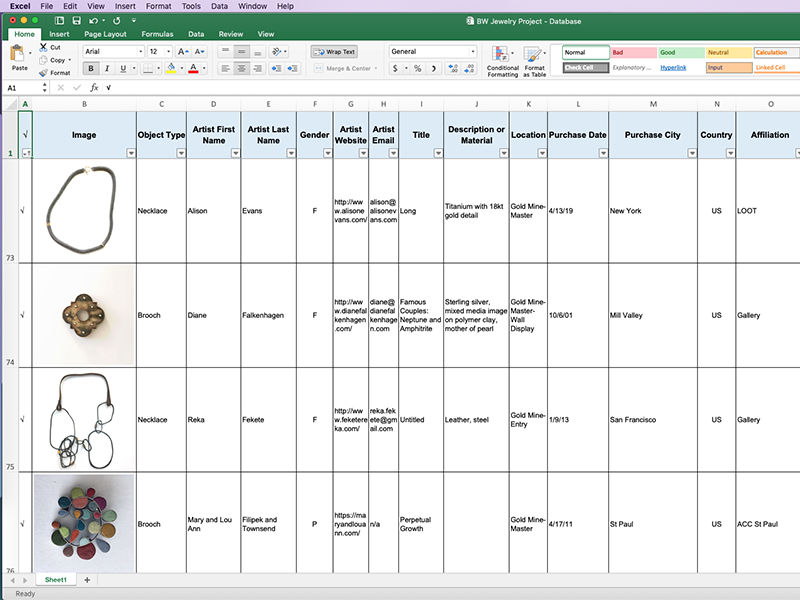Apply yellow fill color with the paint bucket
Viewport: 800px width, 600px height.
(171, 68)
